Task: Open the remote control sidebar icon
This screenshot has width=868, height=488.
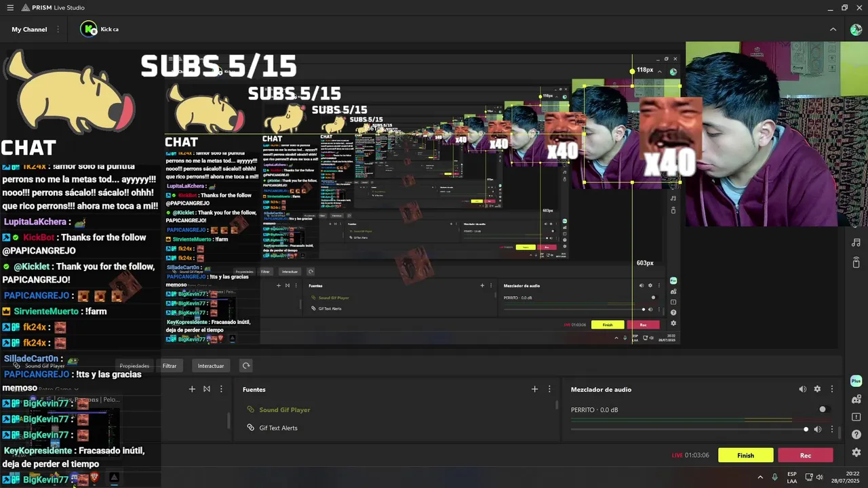Action: (x=856, y=262)
